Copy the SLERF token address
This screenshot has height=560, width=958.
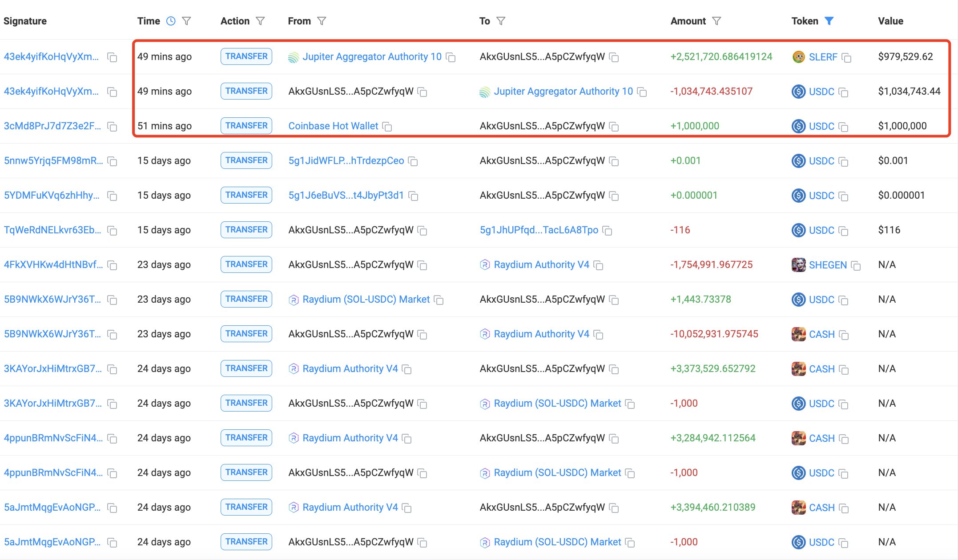coord(847,57)
